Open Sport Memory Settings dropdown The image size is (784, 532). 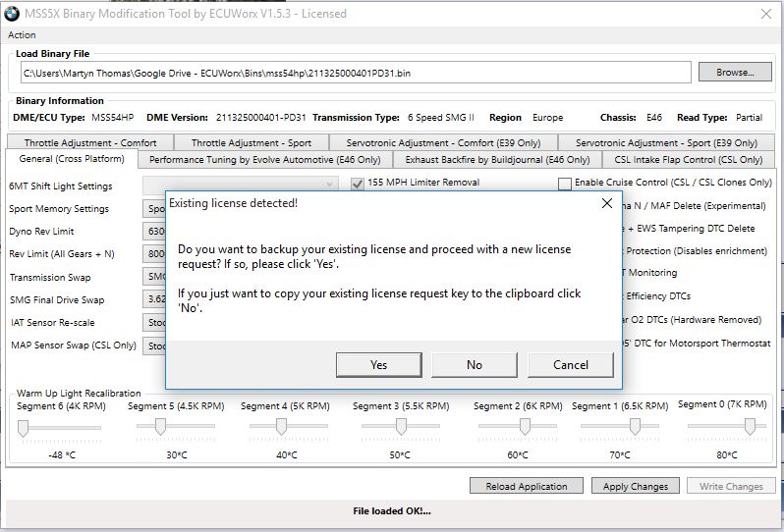(x=154, y=209)
